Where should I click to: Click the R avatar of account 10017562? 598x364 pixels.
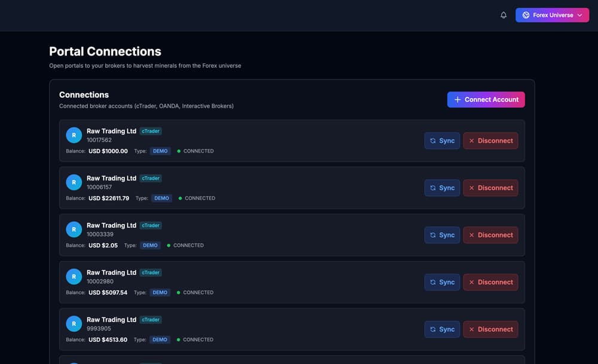(74, 135)
